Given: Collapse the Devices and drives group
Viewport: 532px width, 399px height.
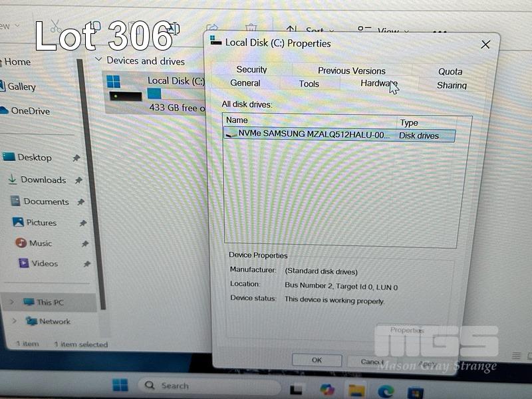Looking at the screenshot, I should pyautogui.click(x=98, y=60).
